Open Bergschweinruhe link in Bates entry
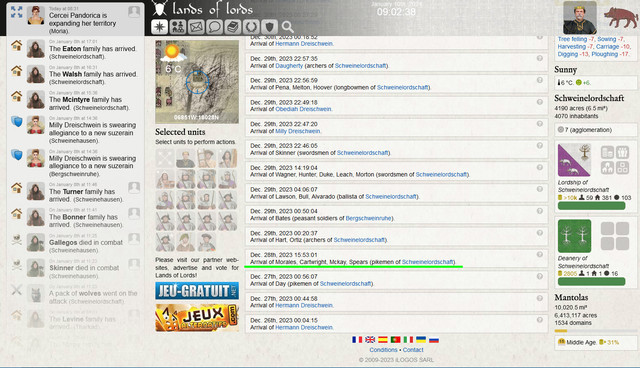This screenshot has height=368, width=640. click(369, 218)
